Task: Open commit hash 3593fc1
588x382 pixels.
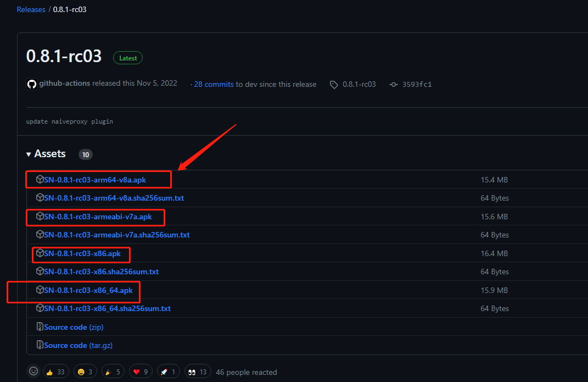Action: coord(416,85)
